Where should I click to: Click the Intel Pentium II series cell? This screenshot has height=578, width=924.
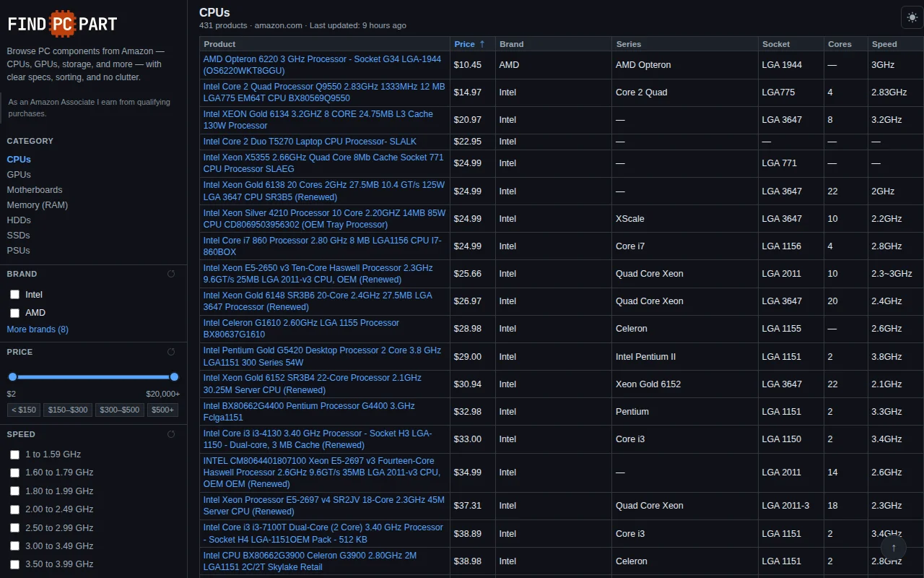(x=684, y=357)
